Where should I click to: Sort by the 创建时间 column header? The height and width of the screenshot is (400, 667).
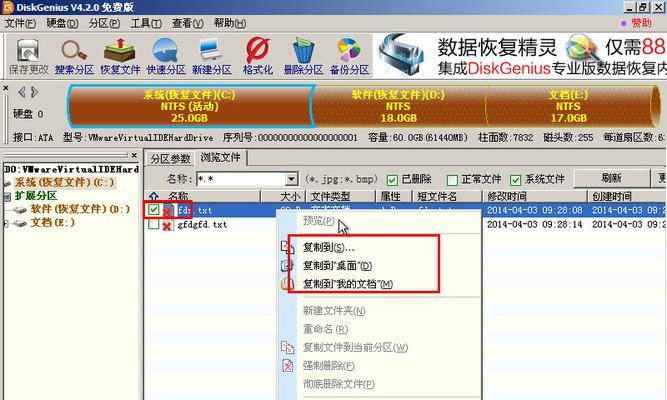point(627,196)
